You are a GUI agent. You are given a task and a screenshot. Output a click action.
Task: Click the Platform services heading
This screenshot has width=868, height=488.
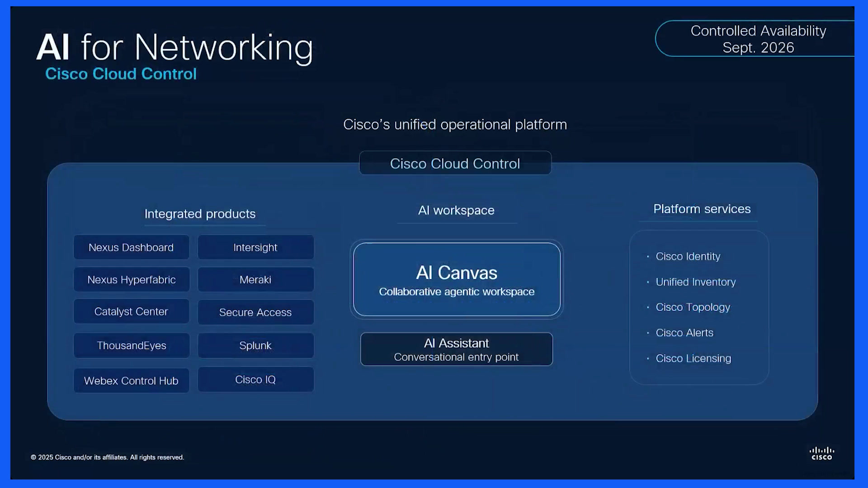(702, 209)
